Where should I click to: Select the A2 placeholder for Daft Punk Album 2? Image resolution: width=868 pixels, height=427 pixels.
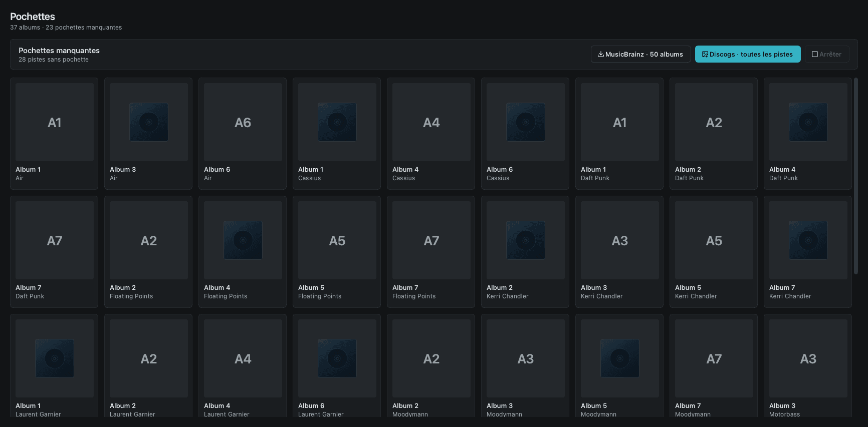click(714, 122)
